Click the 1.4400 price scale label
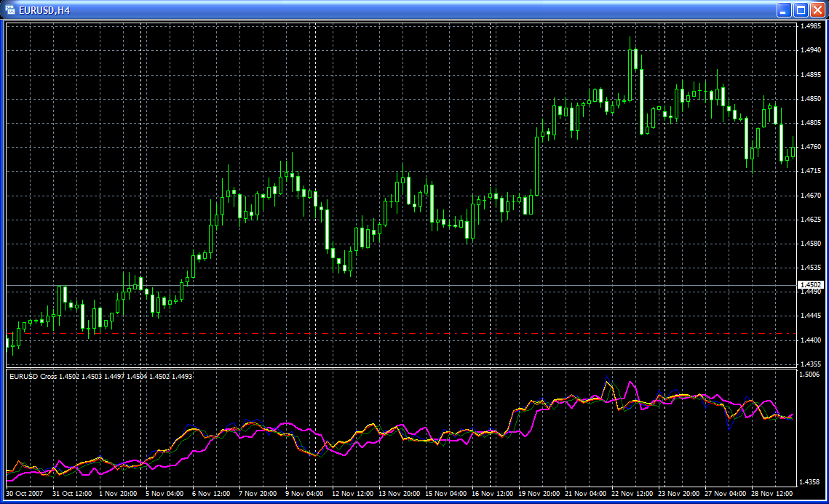The width and height of the screenshot is (829, 504). click(810, 340)
